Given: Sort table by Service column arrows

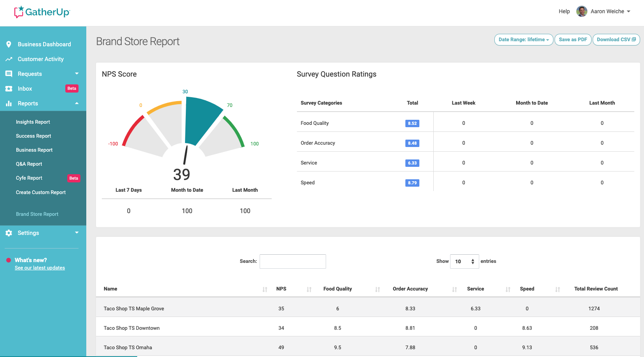Looking at the screenshot, I should pos(508,289).
